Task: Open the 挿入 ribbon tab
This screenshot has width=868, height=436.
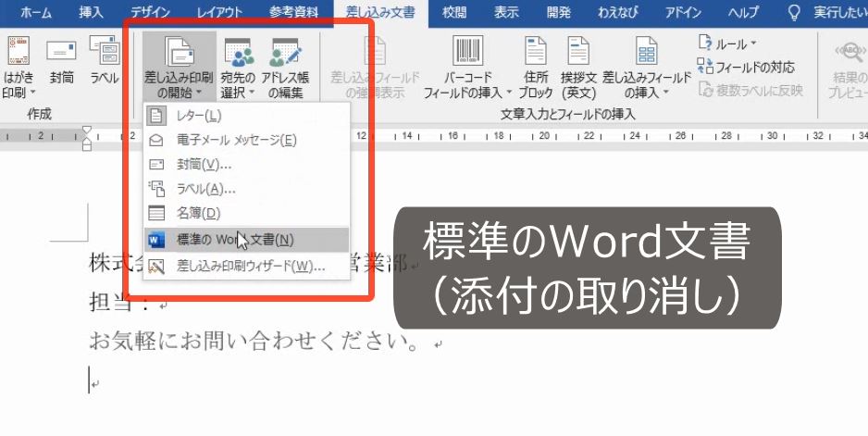Action: click(91, 12)
